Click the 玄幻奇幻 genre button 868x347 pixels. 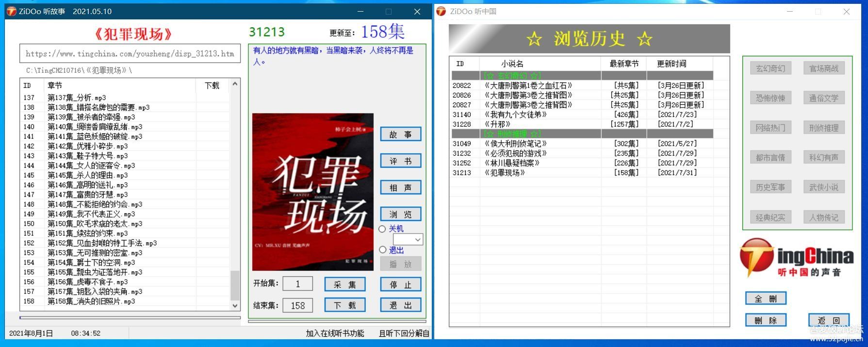pyautogui.click(x=770, y=68)
